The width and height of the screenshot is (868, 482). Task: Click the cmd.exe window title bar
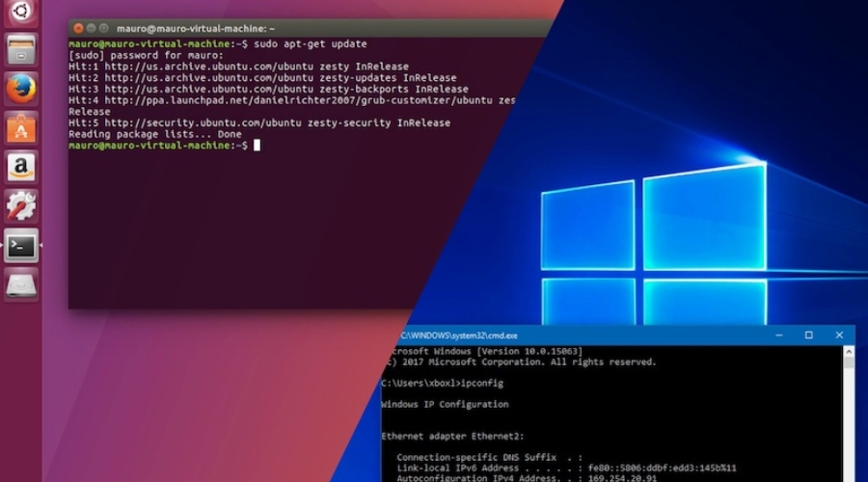click(x=579, y=335)
